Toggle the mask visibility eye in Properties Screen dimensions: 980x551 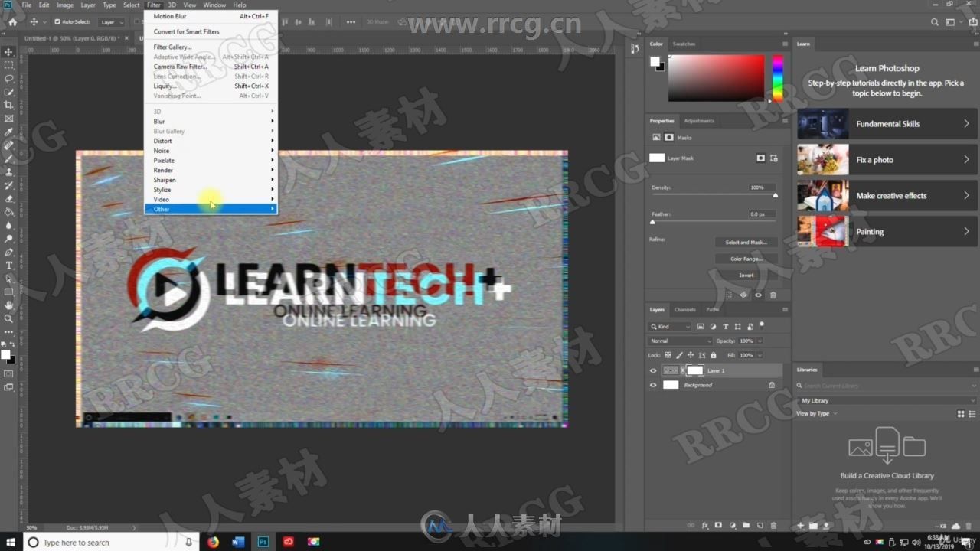click(758, 295)
